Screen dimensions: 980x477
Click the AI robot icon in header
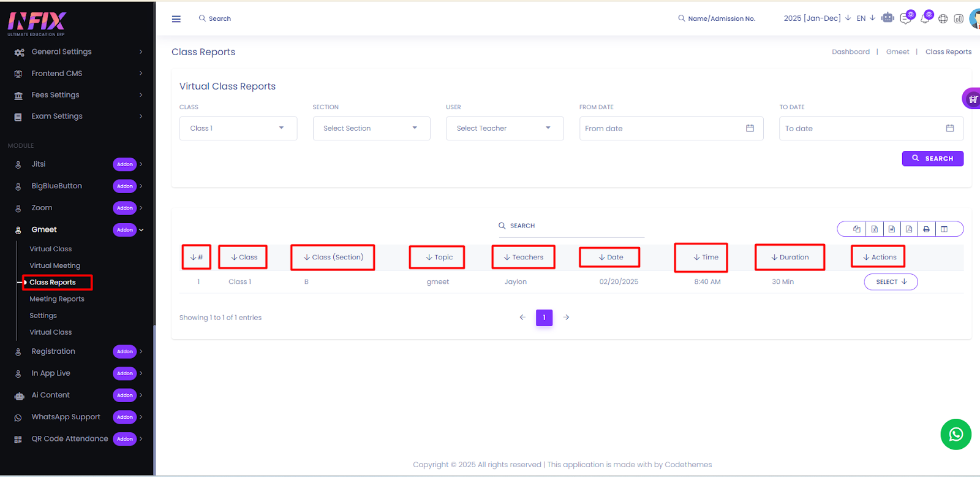pyautogui.click(x=888, y=18)
